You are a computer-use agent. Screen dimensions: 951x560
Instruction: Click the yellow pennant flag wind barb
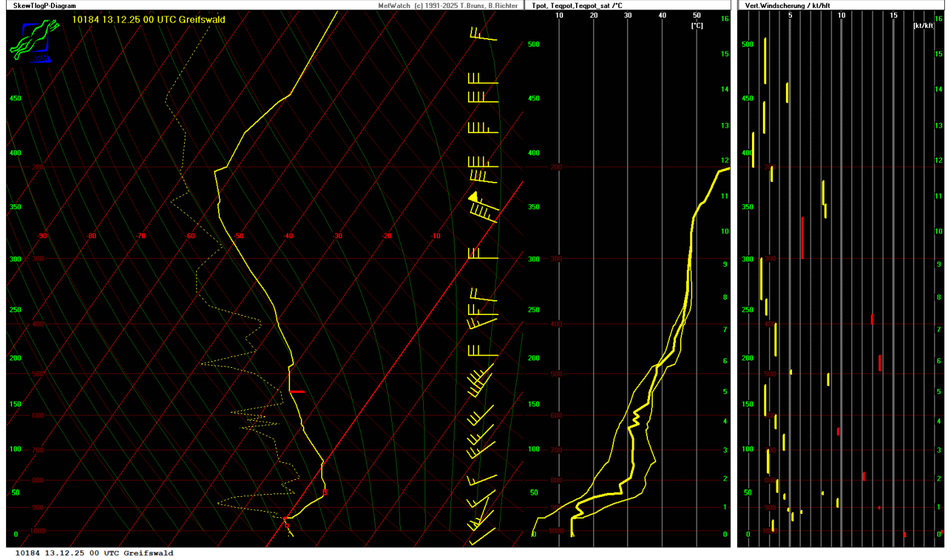[x=473, y=197]
